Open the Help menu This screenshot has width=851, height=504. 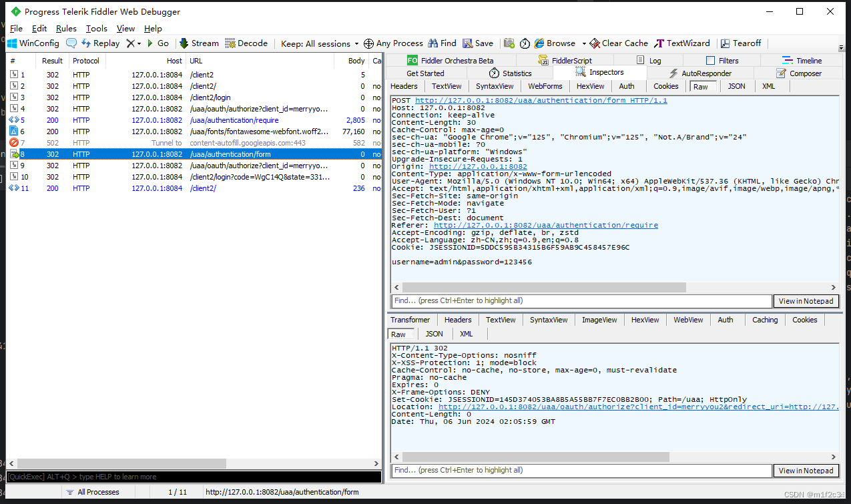153,29
